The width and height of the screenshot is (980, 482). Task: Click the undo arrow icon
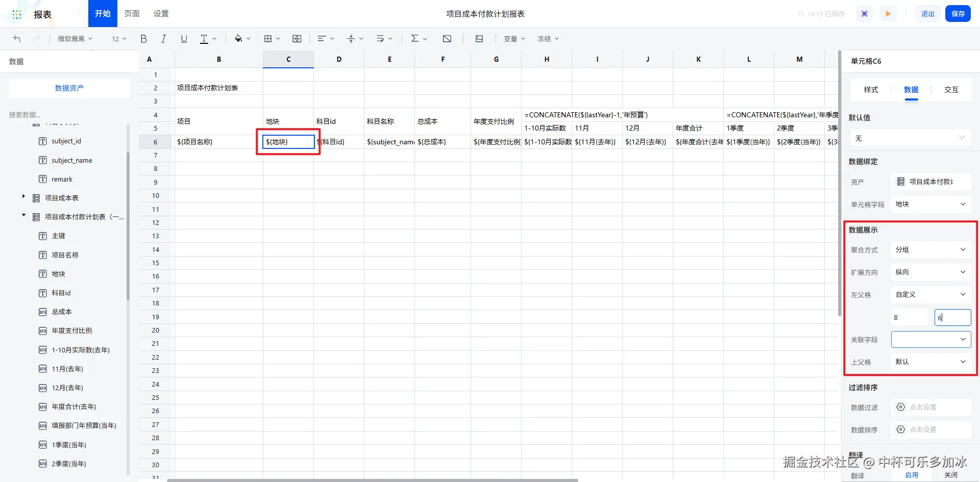17,39
